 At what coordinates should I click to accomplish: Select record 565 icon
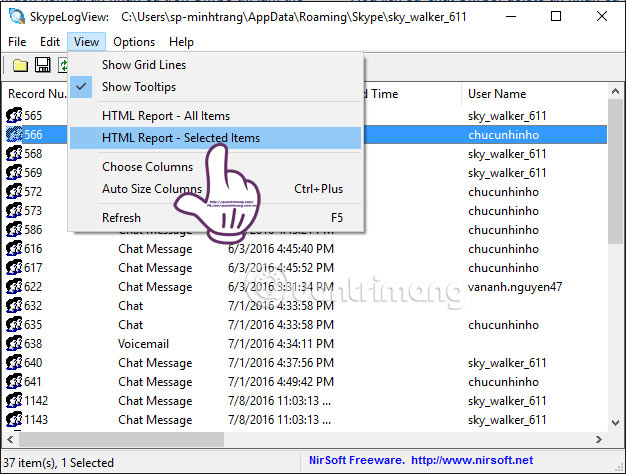(x=14, y=116)
